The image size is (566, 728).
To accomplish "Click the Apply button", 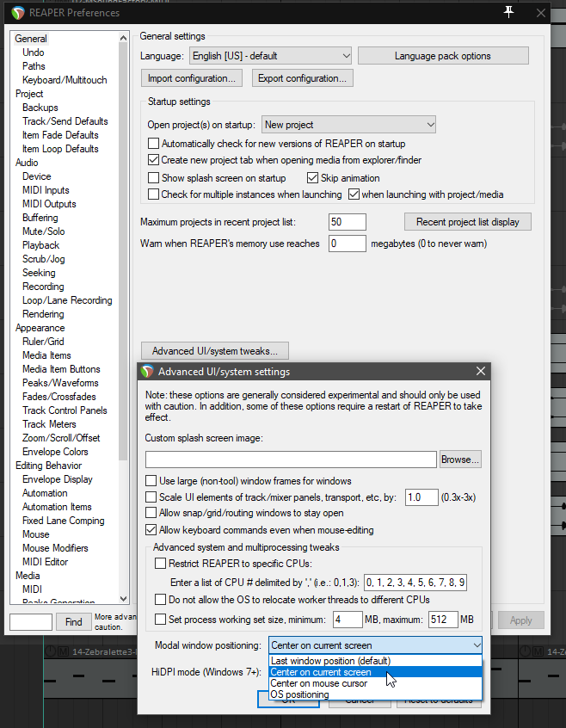I will pyautogui.click(x=521, y=620).
